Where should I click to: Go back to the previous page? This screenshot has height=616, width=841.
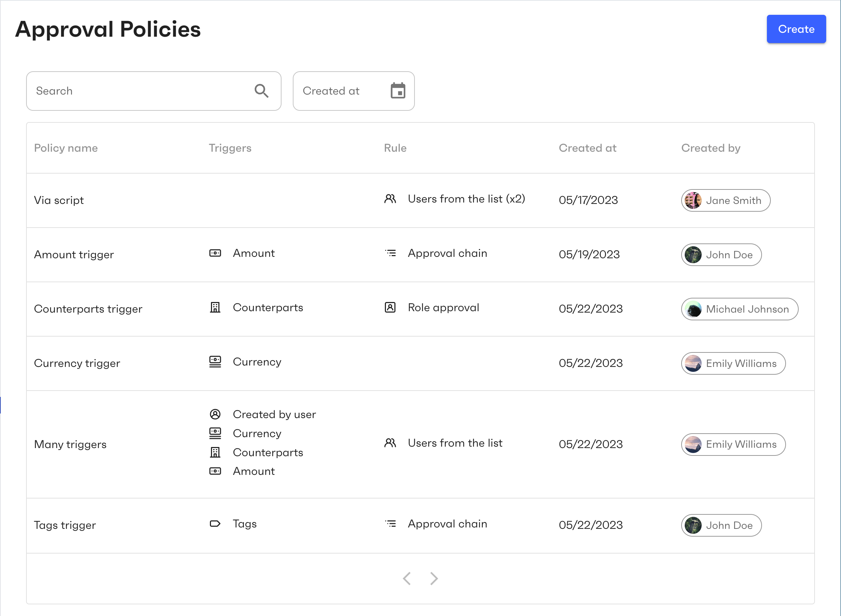tap(407, 579)
